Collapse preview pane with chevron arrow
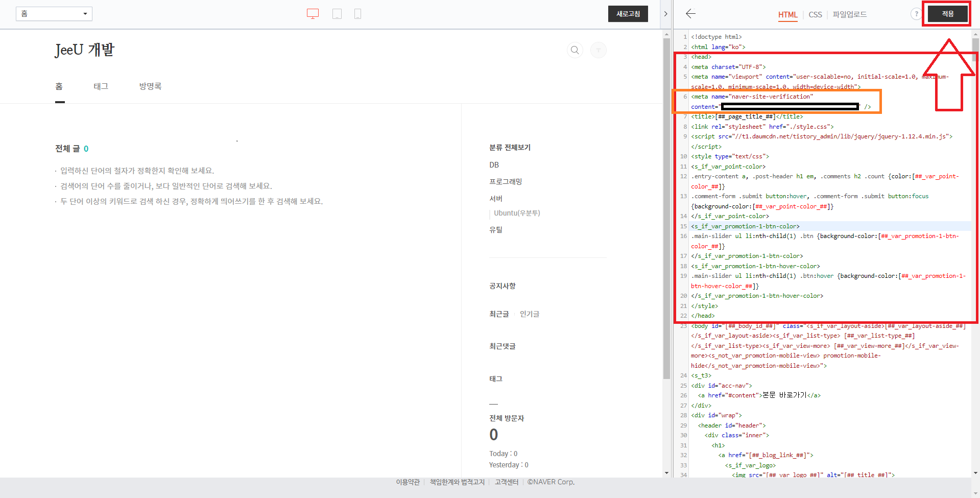The image size is (980, 498). coord(665,14)
